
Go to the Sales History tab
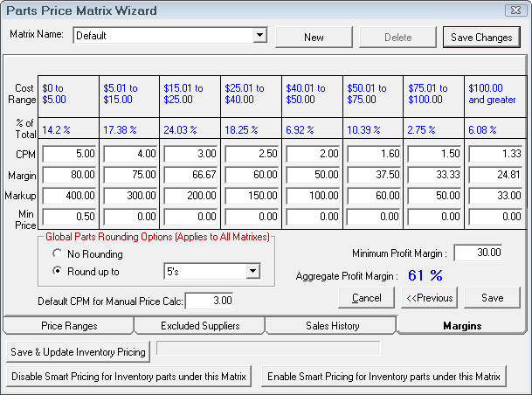coord(329,326)
